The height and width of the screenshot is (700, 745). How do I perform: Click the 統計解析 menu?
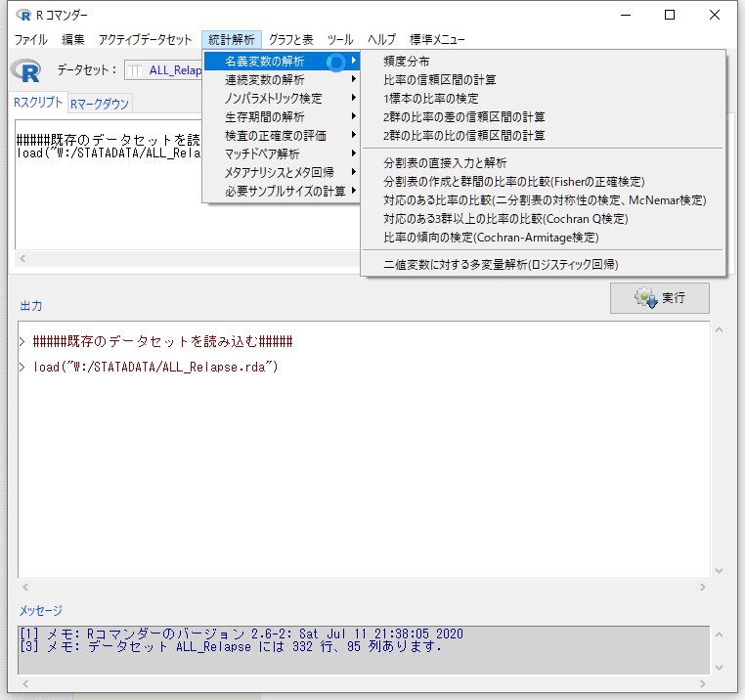232,39
